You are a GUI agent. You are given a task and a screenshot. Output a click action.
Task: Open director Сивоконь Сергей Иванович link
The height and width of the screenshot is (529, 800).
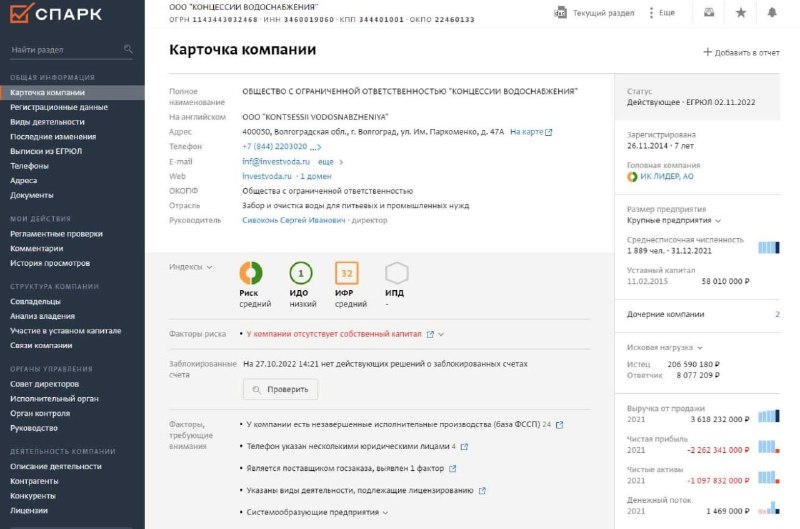293,220
